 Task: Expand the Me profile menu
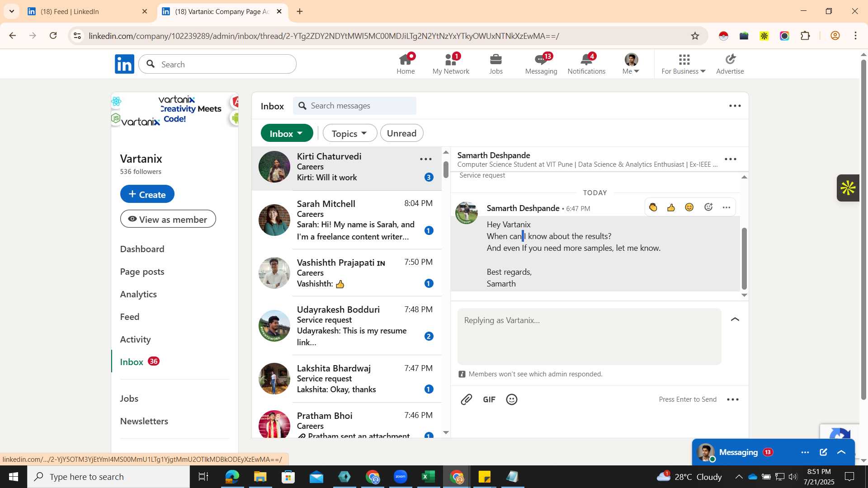pyautogui.click(x=631, y=64)
